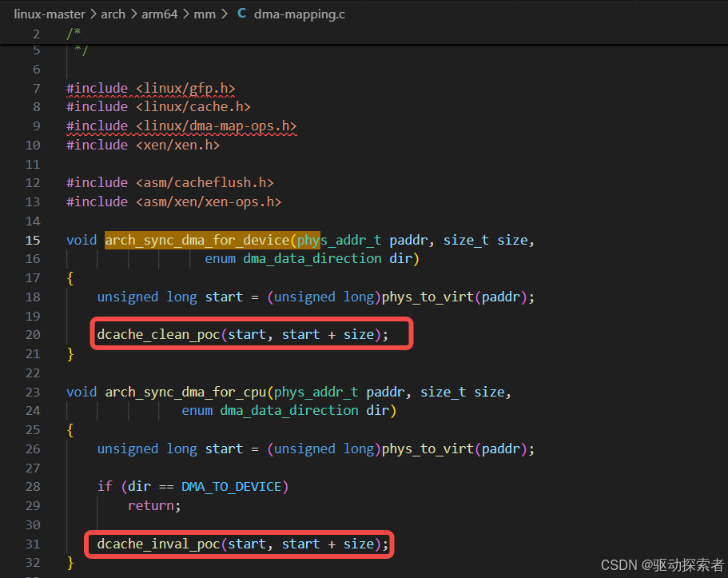Place cursor on '#include <linux/dma-map-ops.h>'

[181, 126]
